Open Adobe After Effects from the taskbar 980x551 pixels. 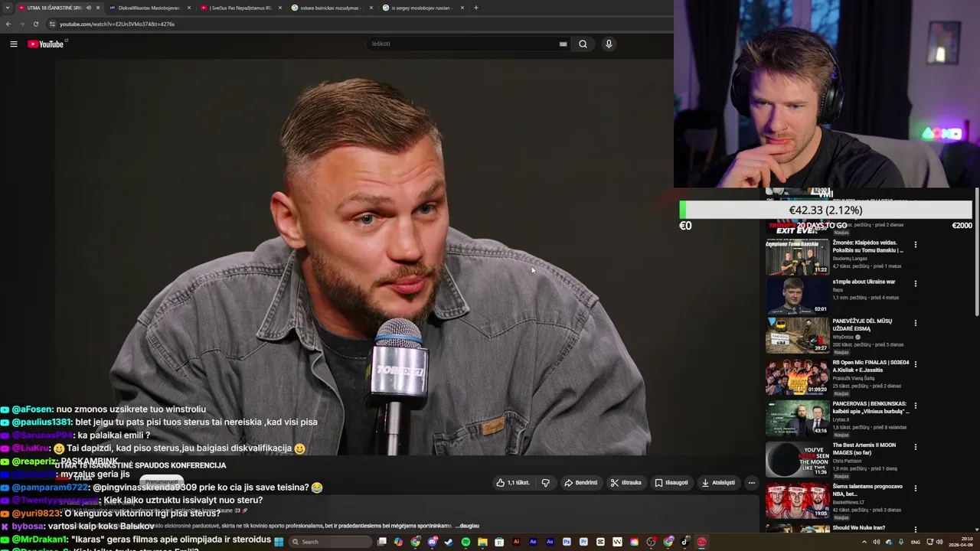click(533, 542)
